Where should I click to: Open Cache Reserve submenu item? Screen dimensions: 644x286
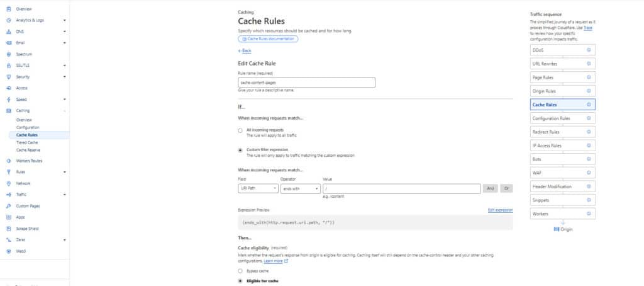click(x=28, y=150)
